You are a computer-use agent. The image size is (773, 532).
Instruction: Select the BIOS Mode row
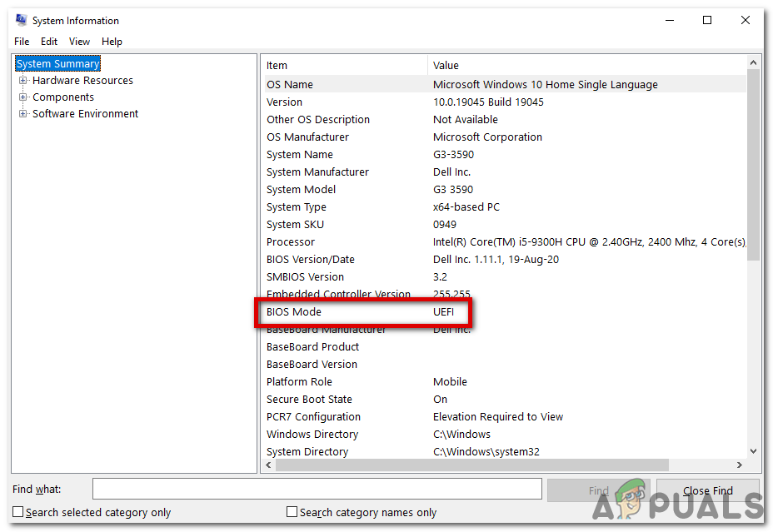click(x=506, y=312)
